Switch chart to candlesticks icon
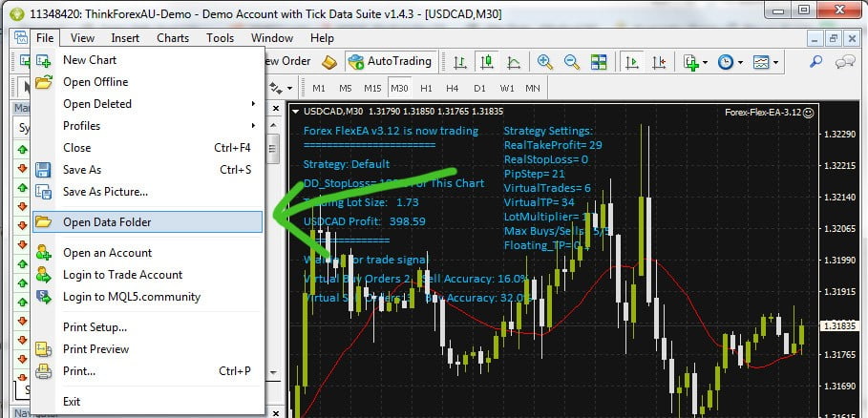Viewport: 868px width, 418px height. click(487, 62)
